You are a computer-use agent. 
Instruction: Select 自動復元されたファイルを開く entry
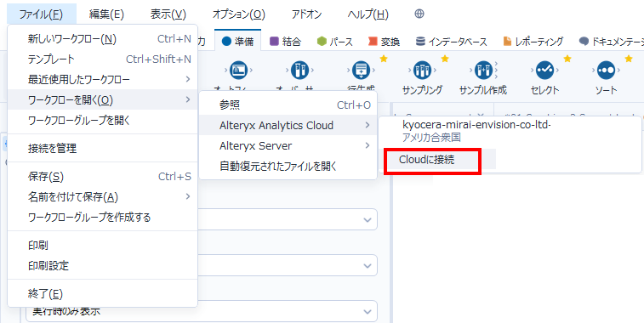(288, 167)
